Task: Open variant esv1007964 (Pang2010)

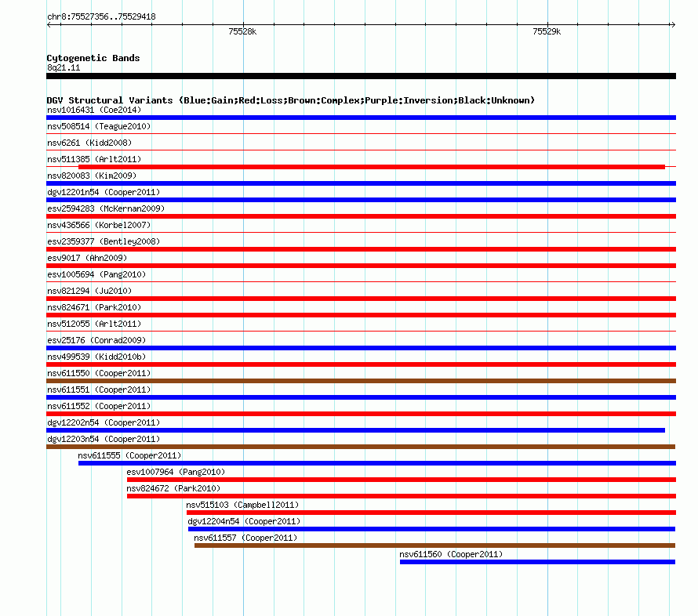Action: [x=176, y=472]
